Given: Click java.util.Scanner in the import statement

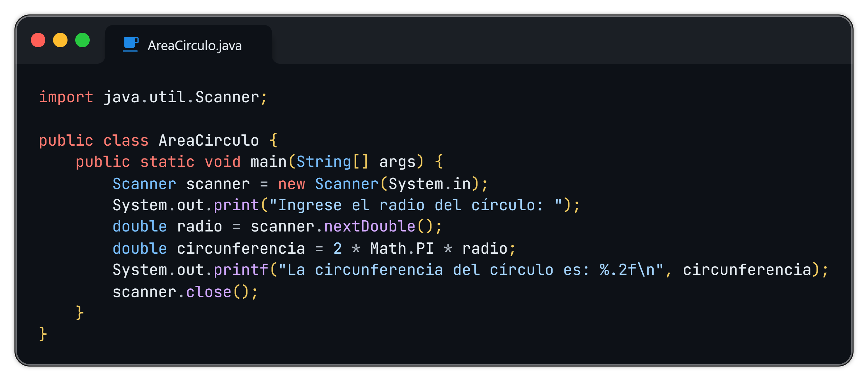Looking at the screenshot, I should click(181, 97).
